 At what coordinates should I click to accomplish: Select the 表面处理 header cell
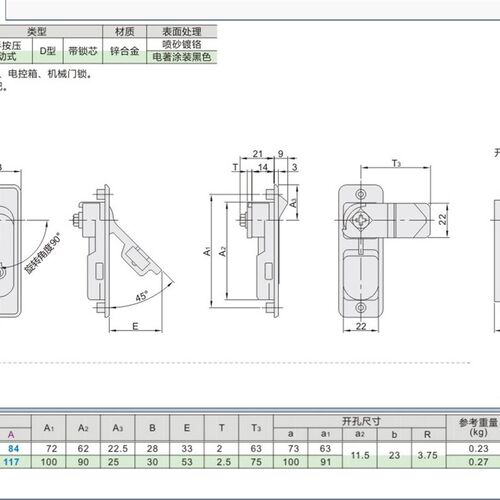pyautogui.click(x=182, y=32)
